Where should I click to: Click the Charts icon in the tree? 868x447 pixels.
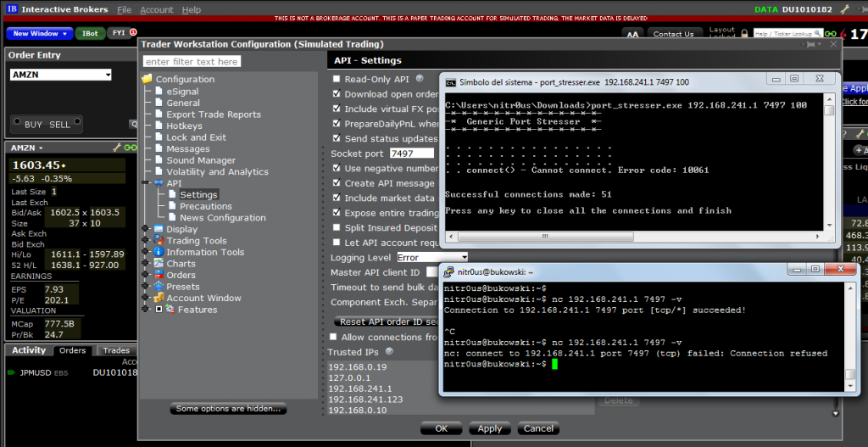159,264
